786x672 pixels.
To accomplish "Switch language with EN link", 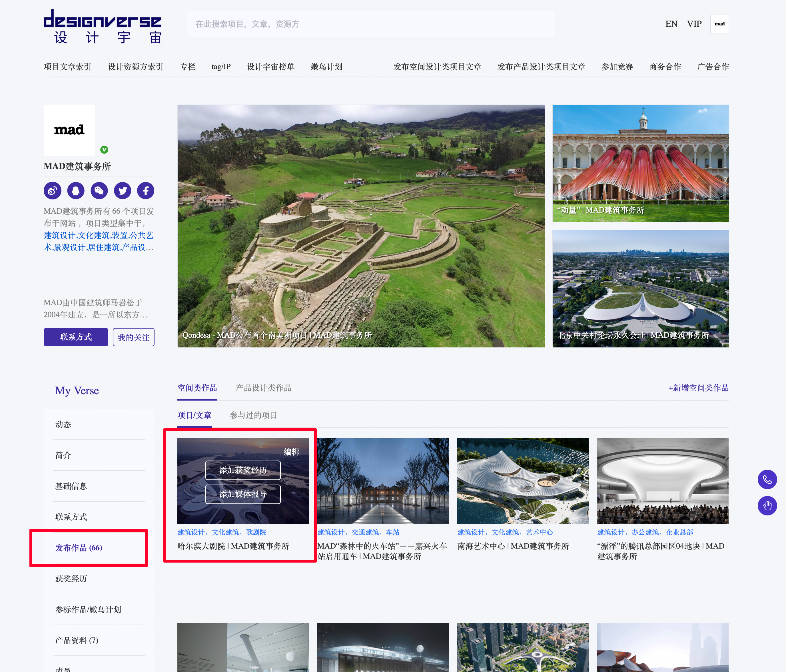I will pos(671,24).
